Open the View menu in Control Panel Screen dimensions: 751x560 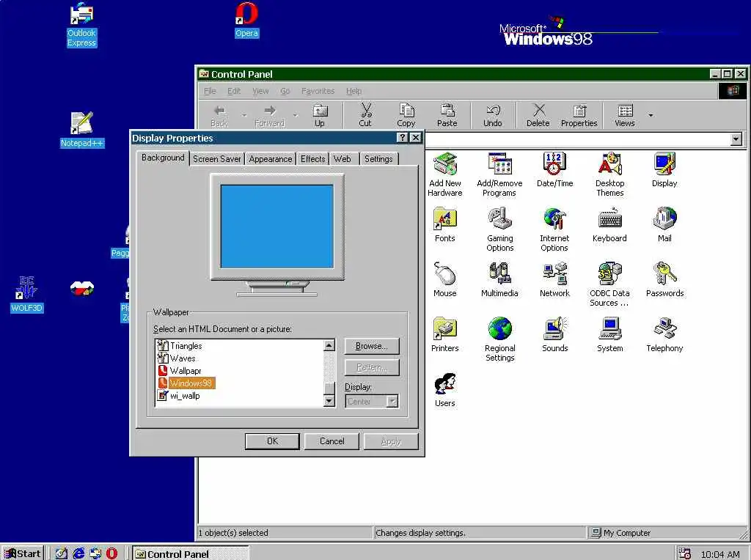pyautogui.click(x=260, y=91)
